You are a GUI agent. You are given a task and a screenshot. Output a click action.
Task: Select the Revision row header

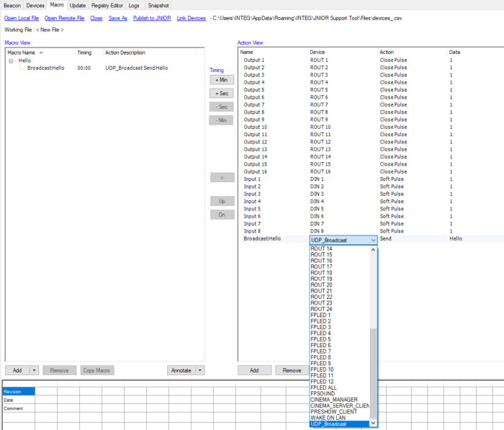[x=19, y=391]
